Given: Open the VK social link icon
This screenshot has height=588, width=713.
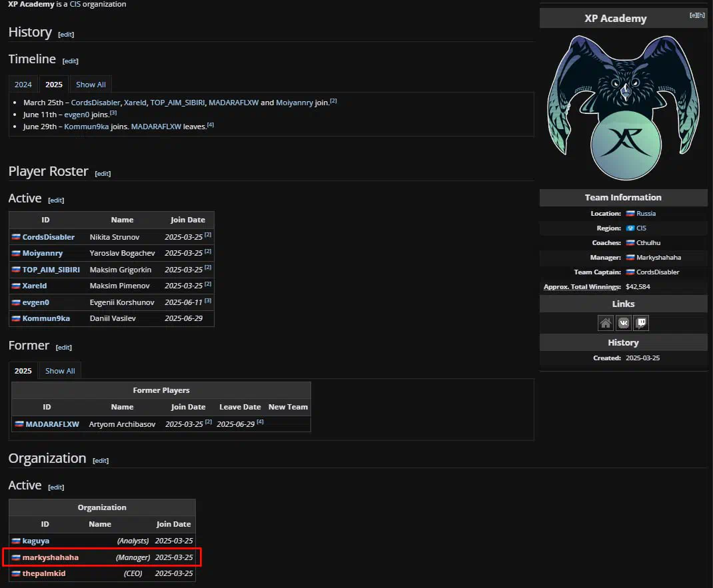Looking at the screenshot, I should [x=624, y=323].
